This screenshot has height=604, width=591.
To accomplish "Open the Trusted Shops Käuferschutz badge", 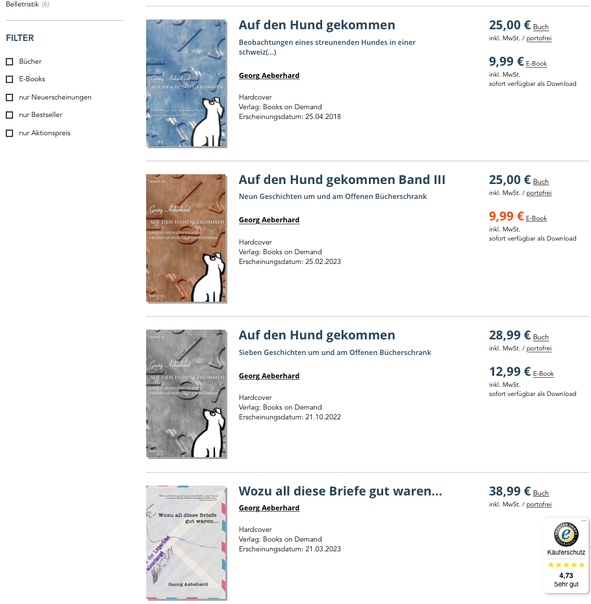I will pyautogui.click(x=566, y=554).
